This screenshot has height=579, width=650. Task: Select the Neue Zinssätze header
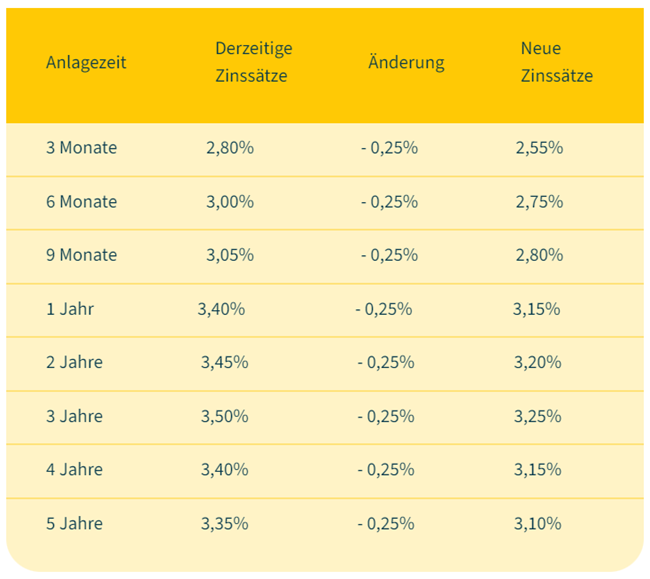pos(556,62)
